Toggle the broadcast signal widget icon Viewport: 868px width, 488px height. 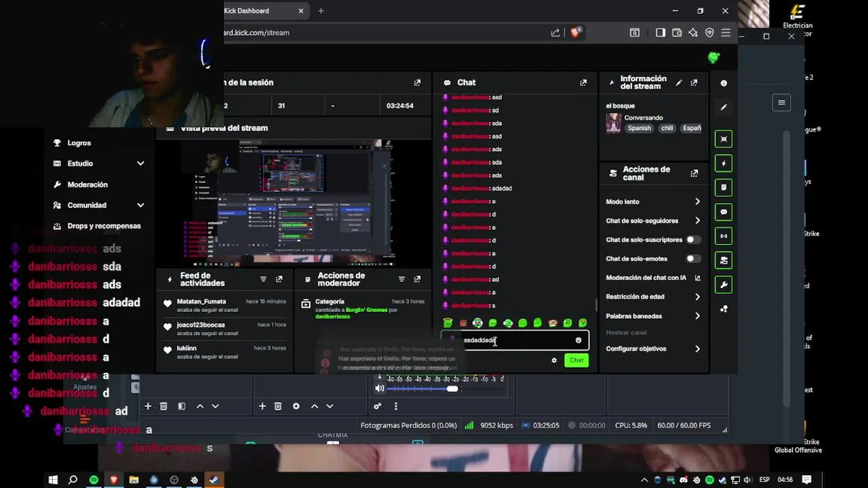(724, 237)
